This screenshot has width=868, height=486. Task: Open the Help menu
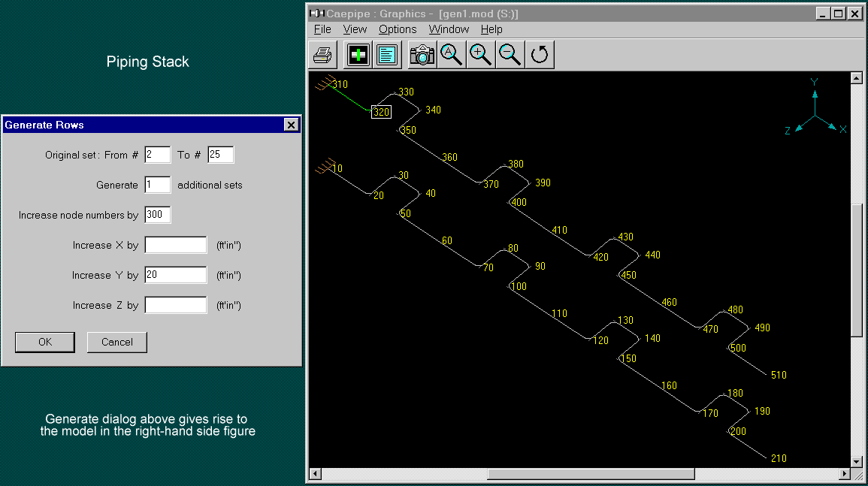(491, 29)
